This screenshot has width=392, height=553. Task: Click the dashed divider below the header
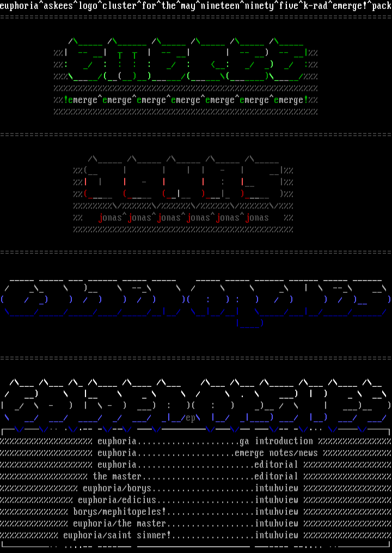click(196, 17)
